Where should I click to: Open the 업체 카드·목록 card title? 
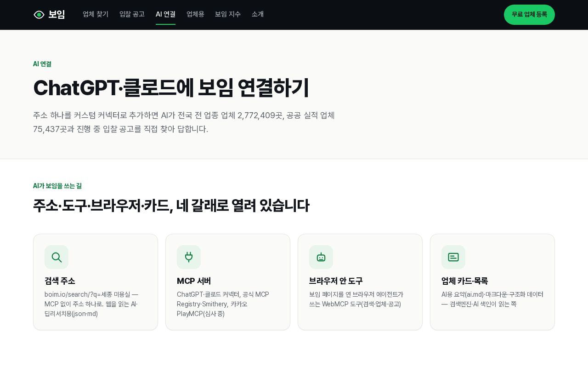click(x=464, y=281)
